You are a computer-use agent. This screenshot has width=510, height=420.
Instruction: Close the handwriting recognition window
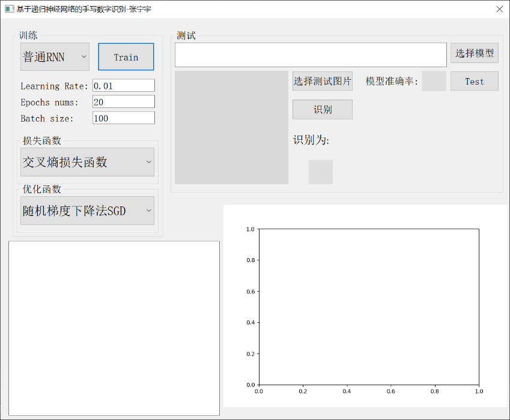click(499, 9)
